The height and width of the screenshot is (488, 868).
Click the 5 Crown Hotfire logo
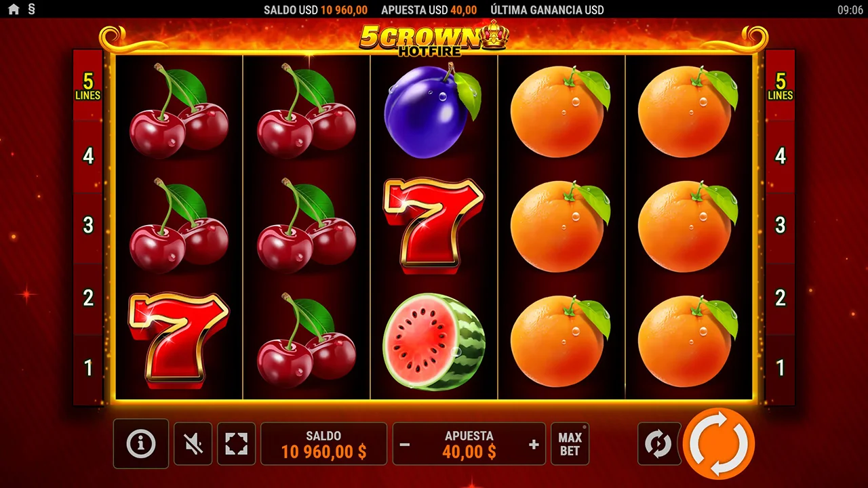pos(433,38)
